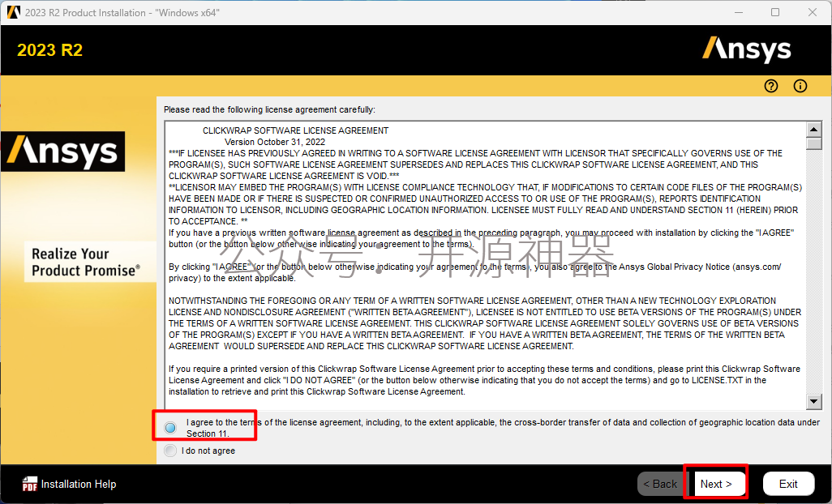Close the installer window
The image size is (832, 504).
(813, 12)
